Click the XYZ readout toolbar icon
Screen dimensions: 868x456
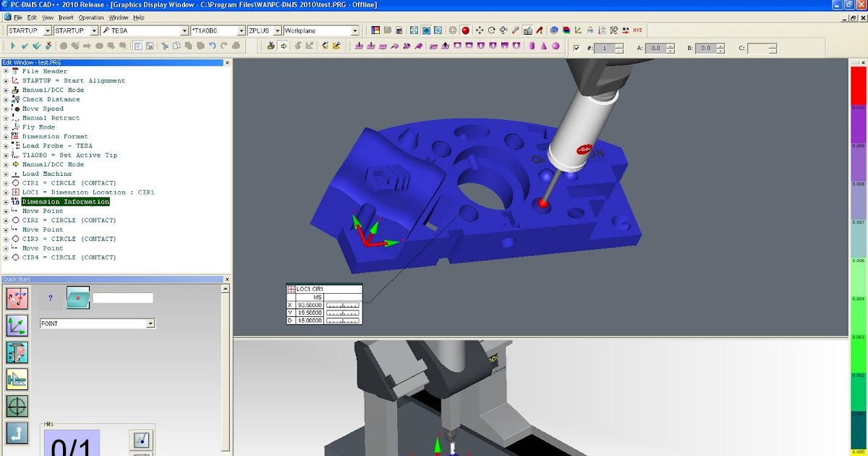638,30
